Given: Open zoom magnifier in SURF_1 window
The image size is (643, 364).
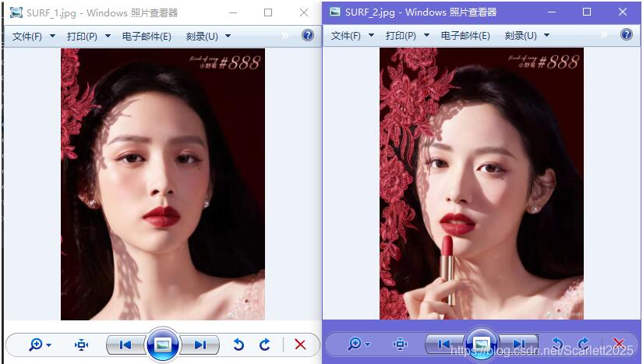Looking at the screenshot, I should (x=35, y=345).
